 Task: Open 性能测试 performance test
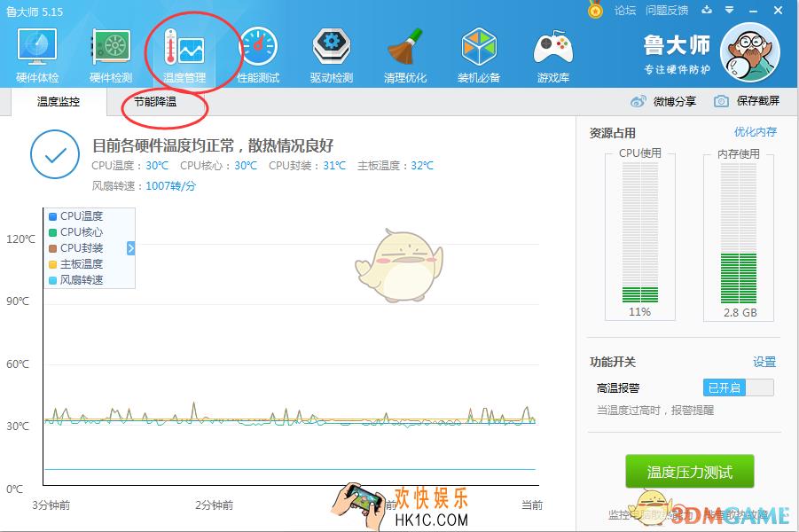coord(258,55)
